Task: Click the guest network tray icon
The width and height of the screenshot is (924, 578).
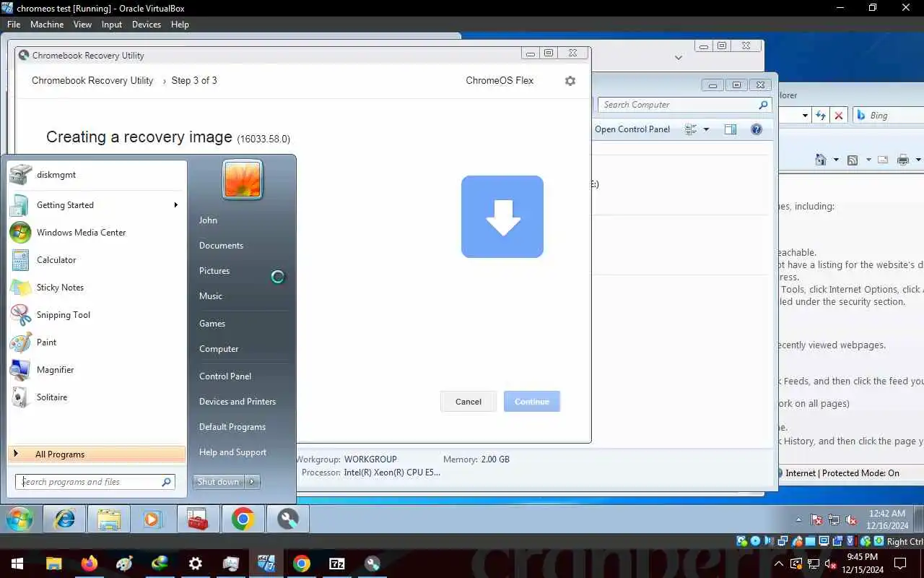Action: (x=834, y=519)
